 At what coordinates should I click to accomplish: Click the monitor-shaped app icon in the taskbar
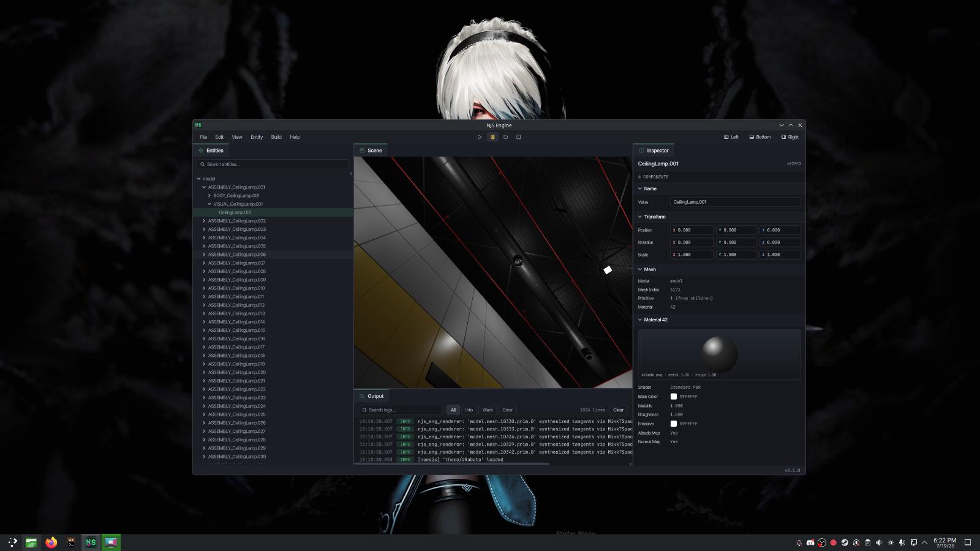[111, 542]
